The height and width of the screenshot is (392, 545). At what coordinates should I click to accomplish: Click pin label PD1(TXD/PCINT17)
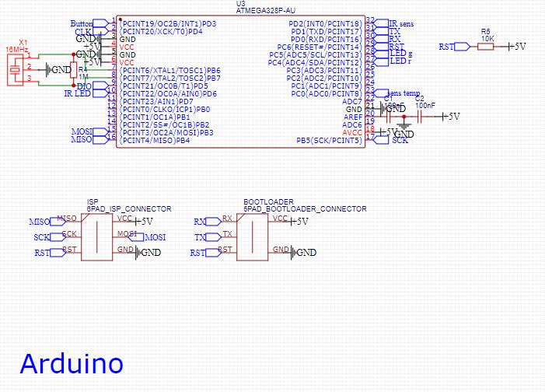tap(327, 32)
